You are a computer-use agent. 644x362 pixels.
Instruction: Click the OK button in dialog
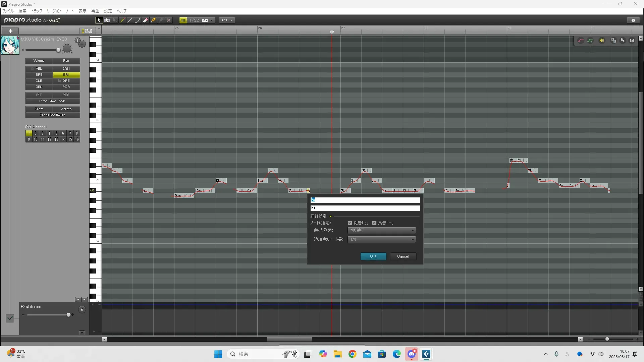pos(373,256)
